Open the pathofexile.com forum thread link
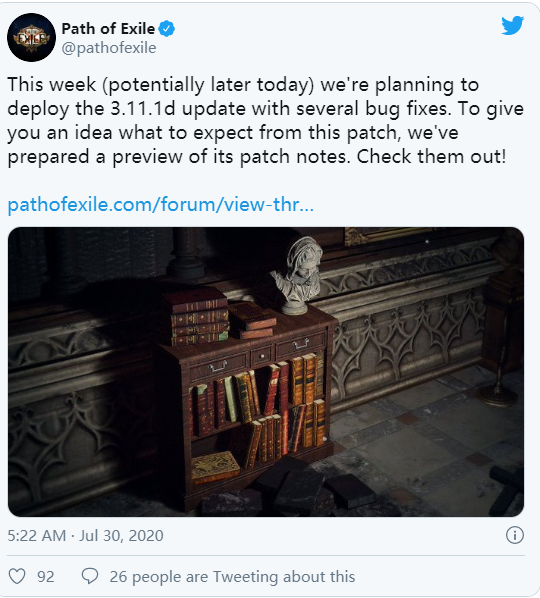 click(x=161, y=204)
